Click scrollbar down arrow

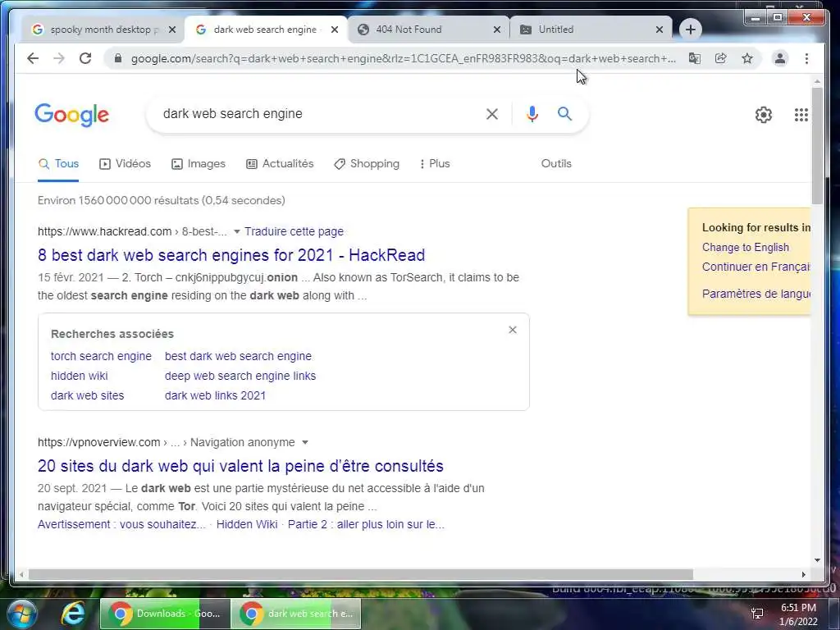coord(817,560)
